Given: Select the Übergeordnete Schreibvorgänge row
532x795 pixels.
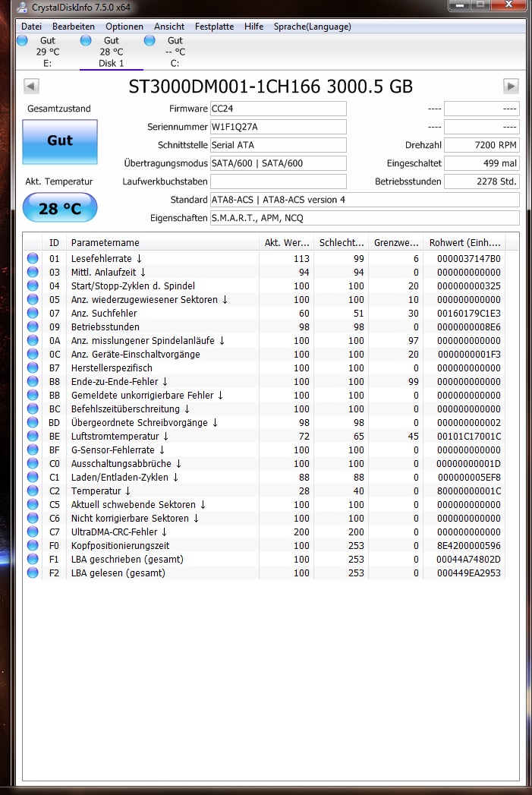Looking at the screenshot, I should pos(264,423).
